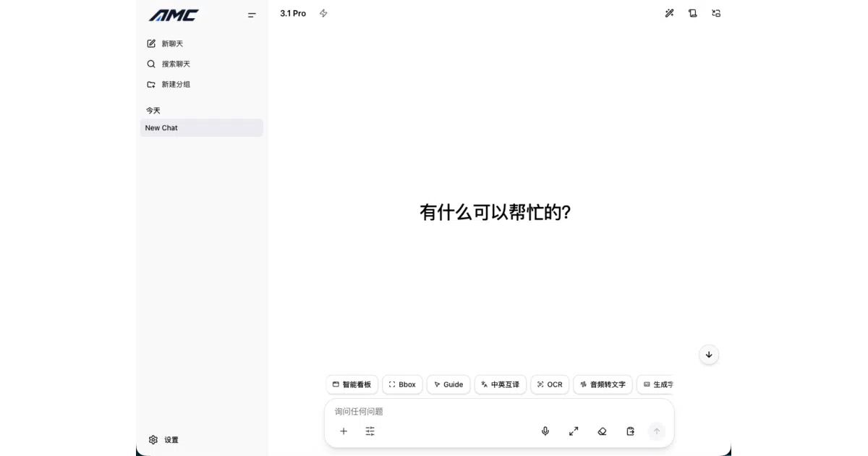This screenshot has width=868, height=456.
Task: Click the rightmost icon in the top bar
Action: [716, 13]
